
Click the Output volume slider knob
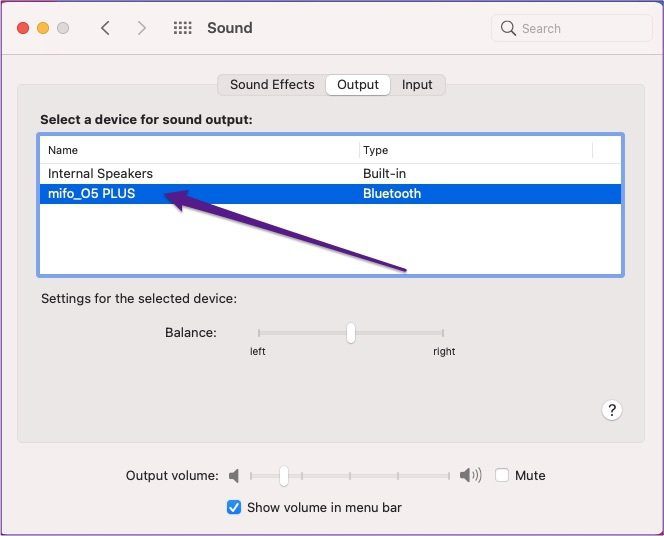click(284, 476)
